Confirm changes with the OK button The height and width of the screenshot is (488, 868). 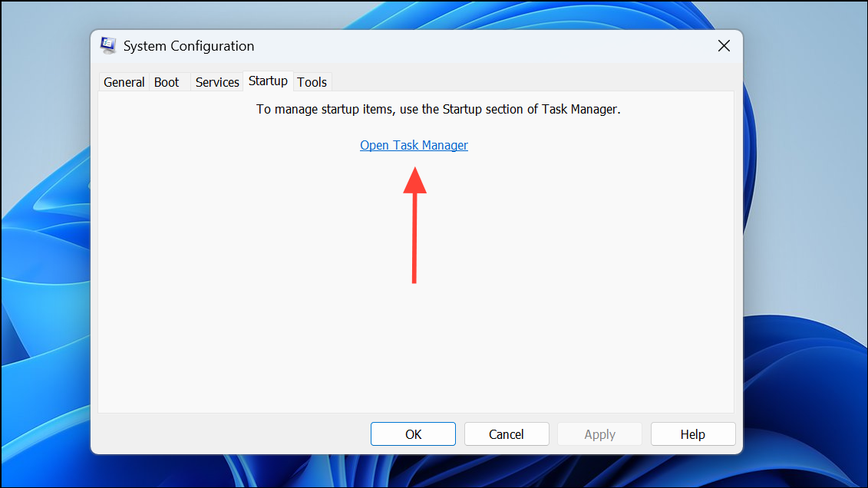(x=413, y=434)
